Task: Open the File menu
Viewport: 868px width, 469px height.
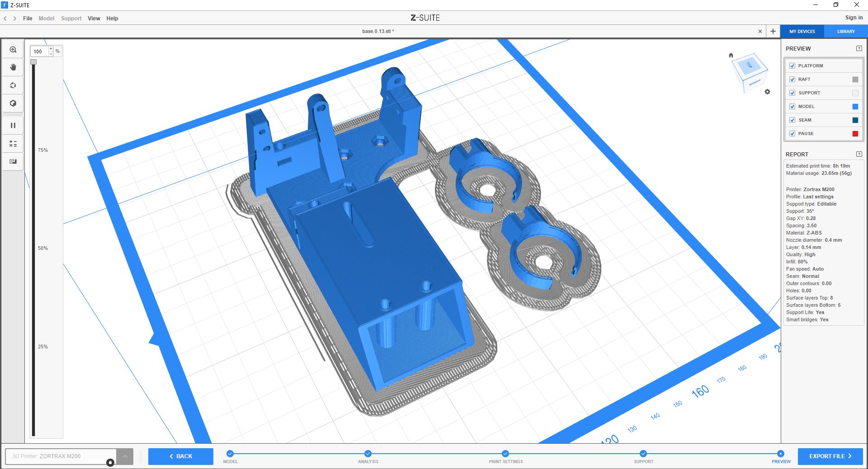Action: tap(28, 19)
